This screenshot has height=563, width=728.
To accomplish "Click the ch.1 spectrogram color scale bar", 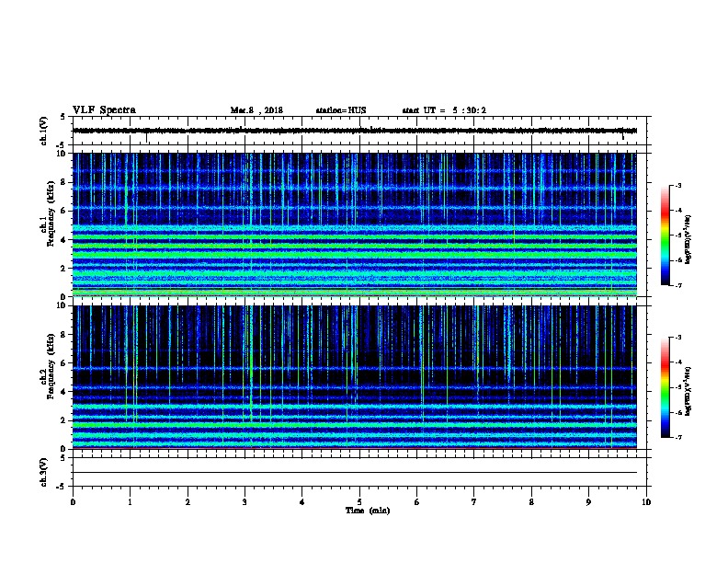I will tap(665, 236).
